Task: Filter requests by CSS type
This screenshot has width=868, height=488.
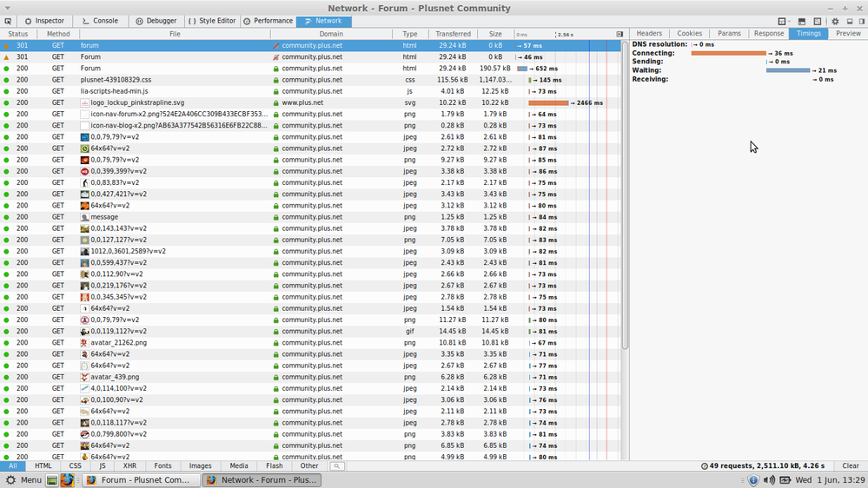Action: click(76, 466)
